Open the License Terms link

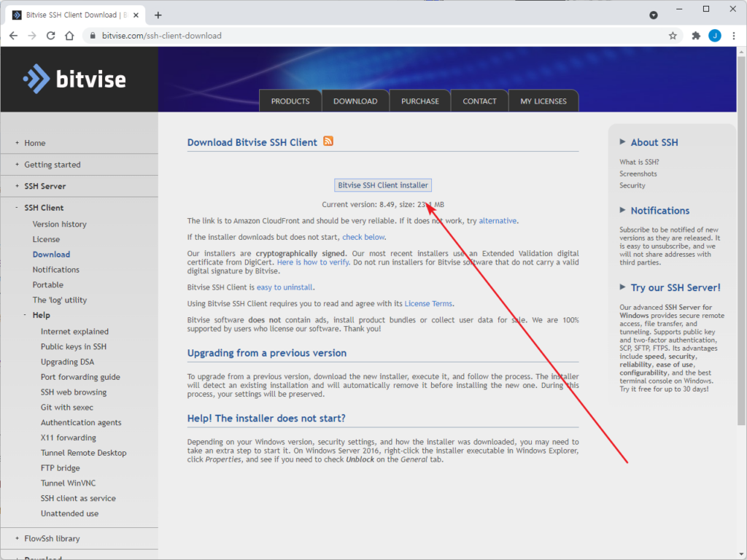[429, 303]
